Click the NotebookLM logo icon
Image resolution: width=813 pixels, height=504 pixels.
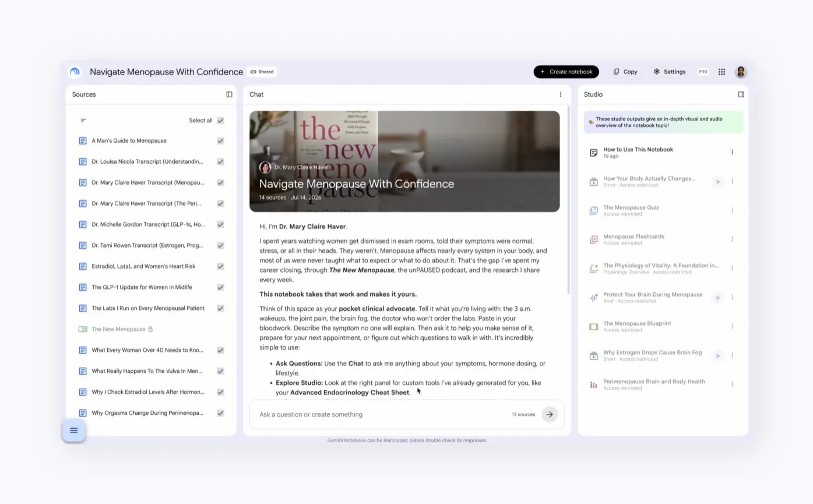tap(75, 72)
